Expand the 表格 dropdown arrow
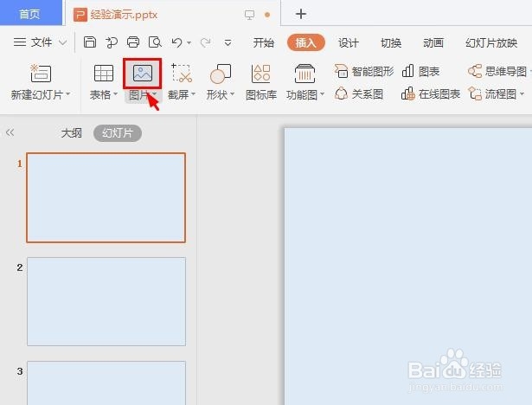Image resolution: width=532 pixels, height=405 pixels. (115, 94)
